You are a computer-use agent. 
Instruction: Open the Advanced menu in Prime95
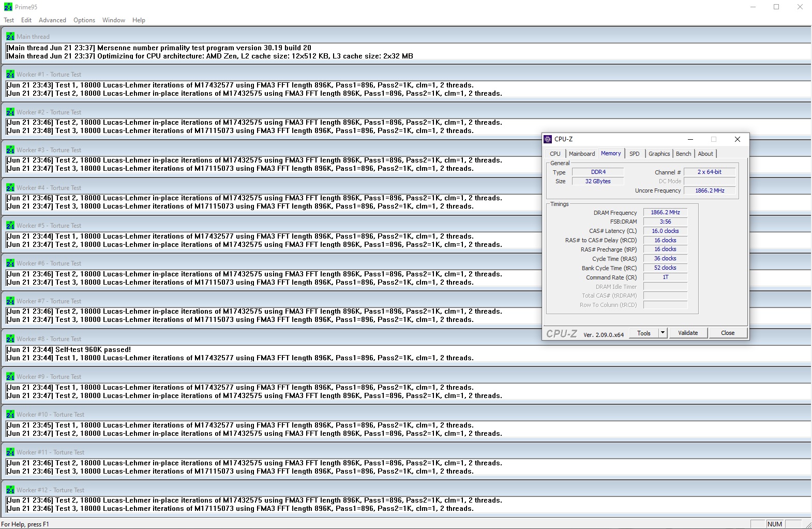pyautogui.click(x=52, y=20)
